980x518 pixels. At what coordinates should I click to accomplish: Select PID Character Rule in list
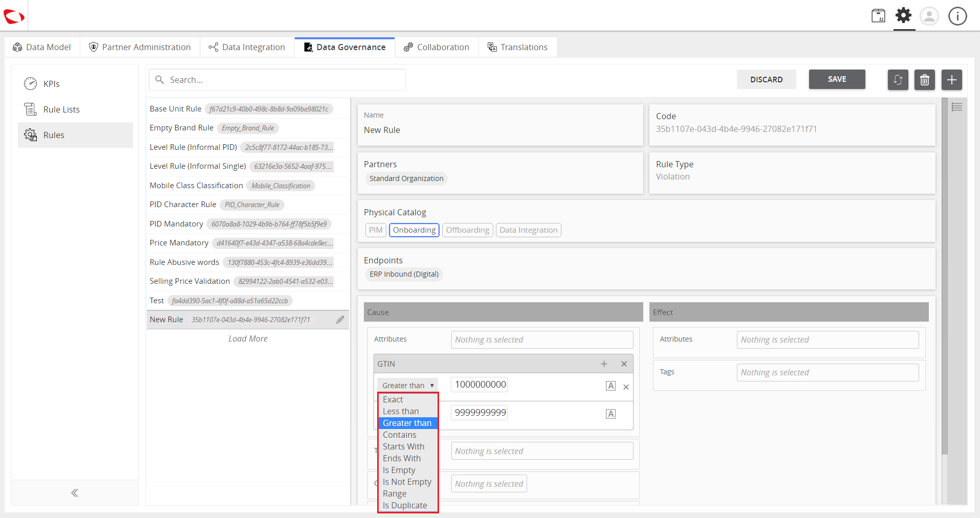248,205
